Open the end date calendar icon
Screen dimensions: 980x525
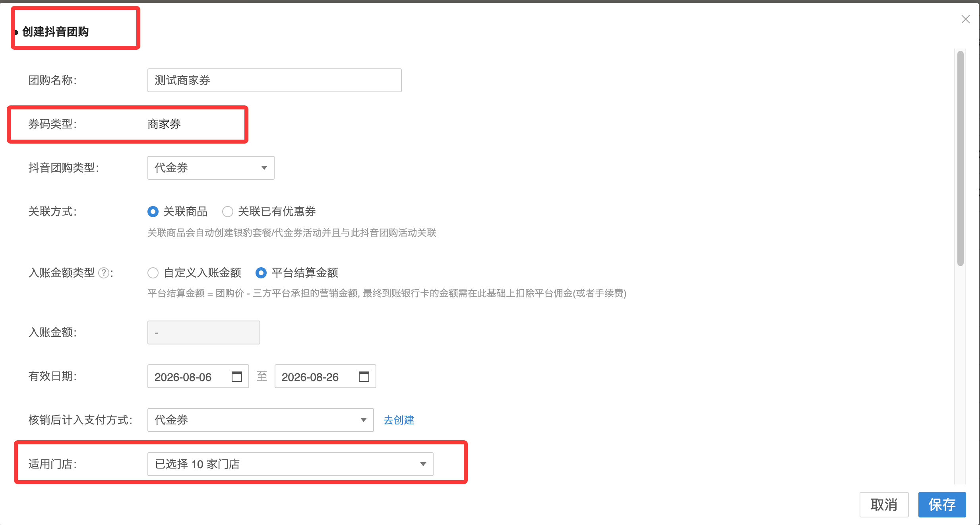click(x=364, y=376)
